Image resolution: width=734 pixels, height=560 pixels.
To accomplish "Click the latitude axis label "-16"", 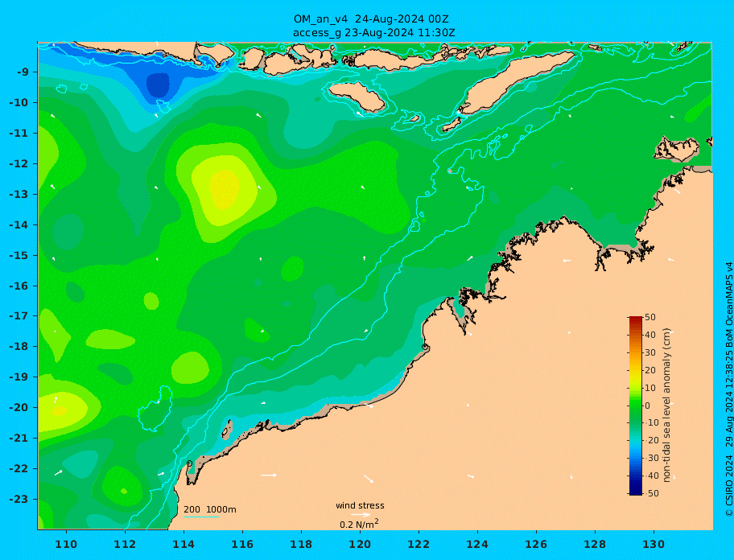I will point(19,286).
